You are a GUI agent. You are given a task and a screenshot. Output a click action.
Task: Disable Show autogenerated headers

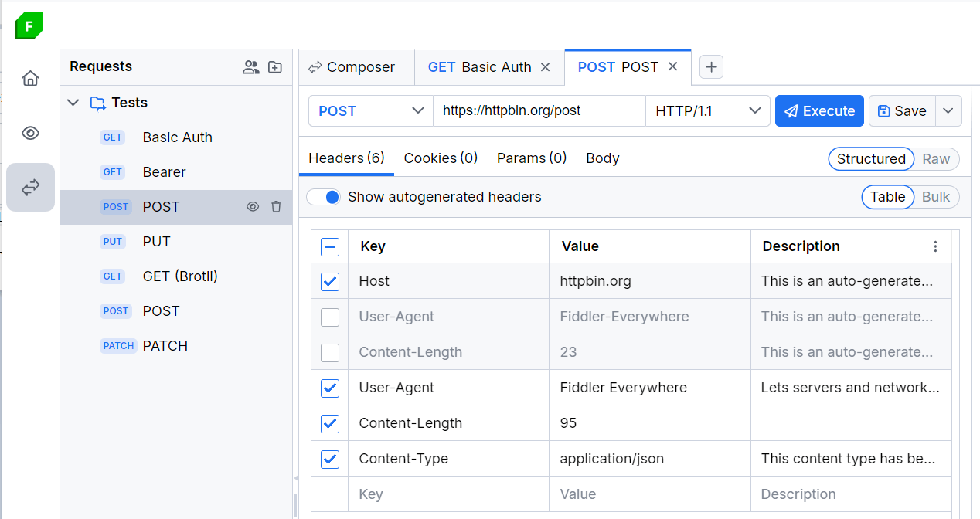tap(324, 197)
